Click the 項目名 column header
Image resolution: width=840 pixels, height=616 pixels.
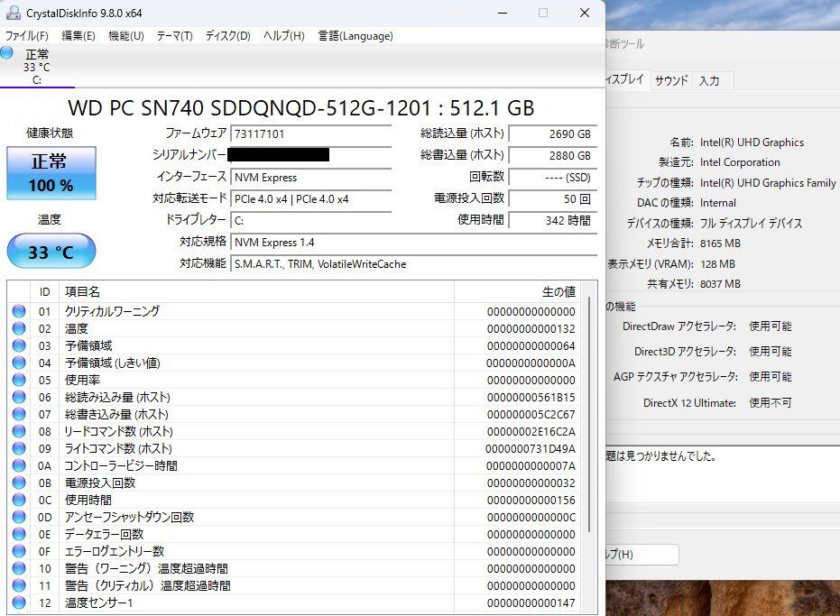(x=256, y=292)
